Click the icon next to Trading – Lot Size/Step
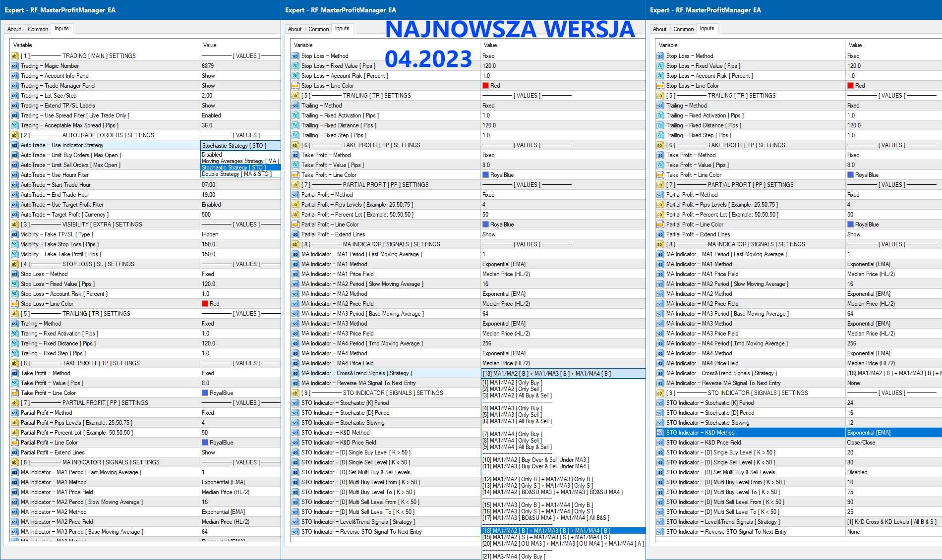 (x=14, y=96)
